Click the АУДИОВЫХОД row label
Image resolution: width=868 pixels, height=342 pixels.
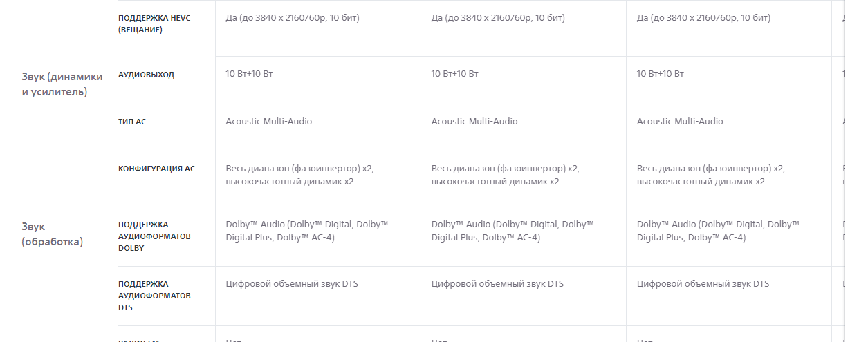(146, 75)
